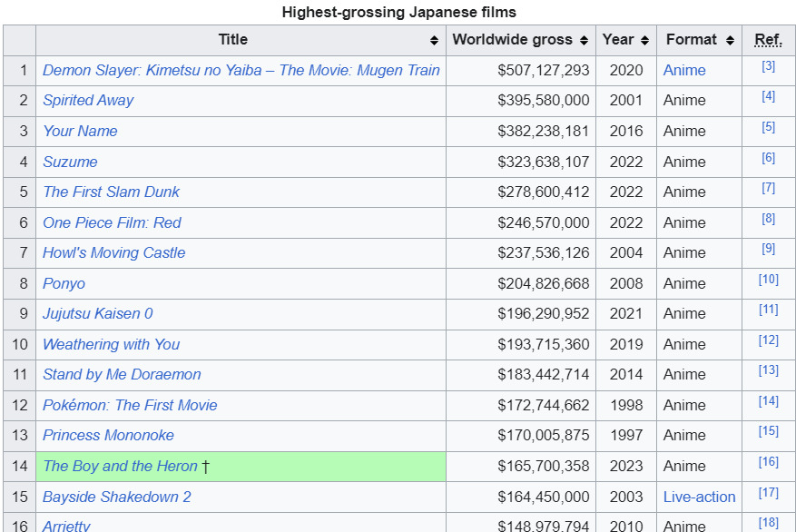
Task: Follow the Your Name film link
Action: tap(80, 131)
